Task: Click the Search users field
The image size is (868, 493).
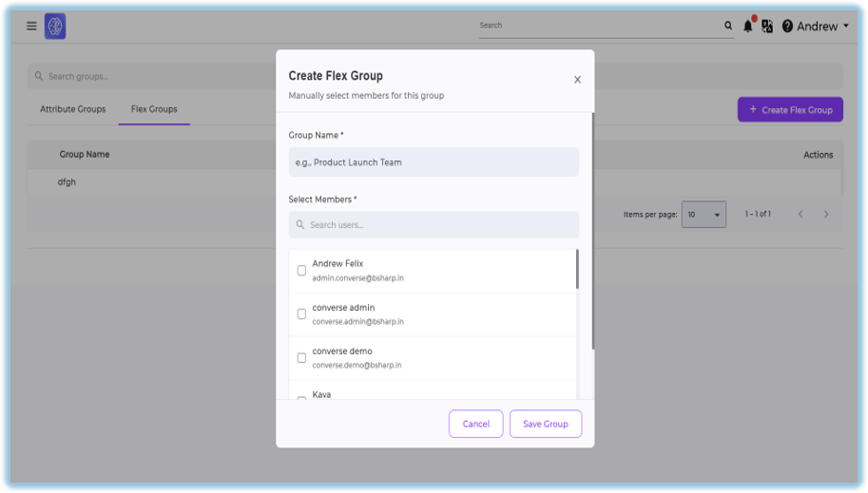Action: pyautogui.click(x=434, y=224)
